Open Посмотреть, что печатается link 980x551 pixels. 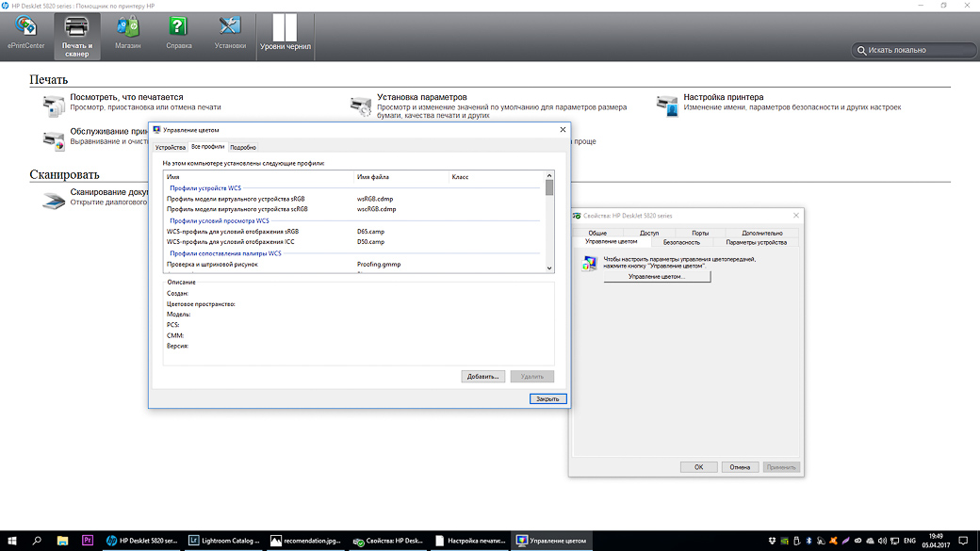(126, 97)
